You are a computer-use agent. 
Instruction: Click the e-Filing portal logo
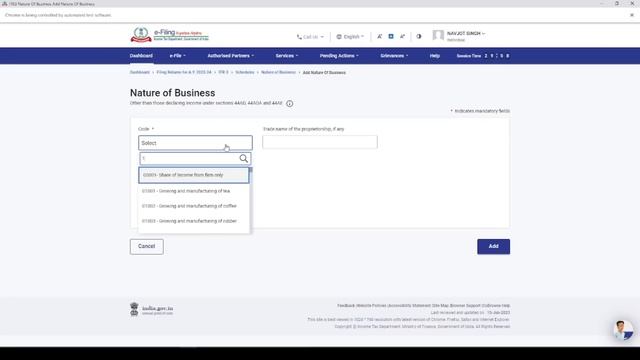tap(169, 35)
